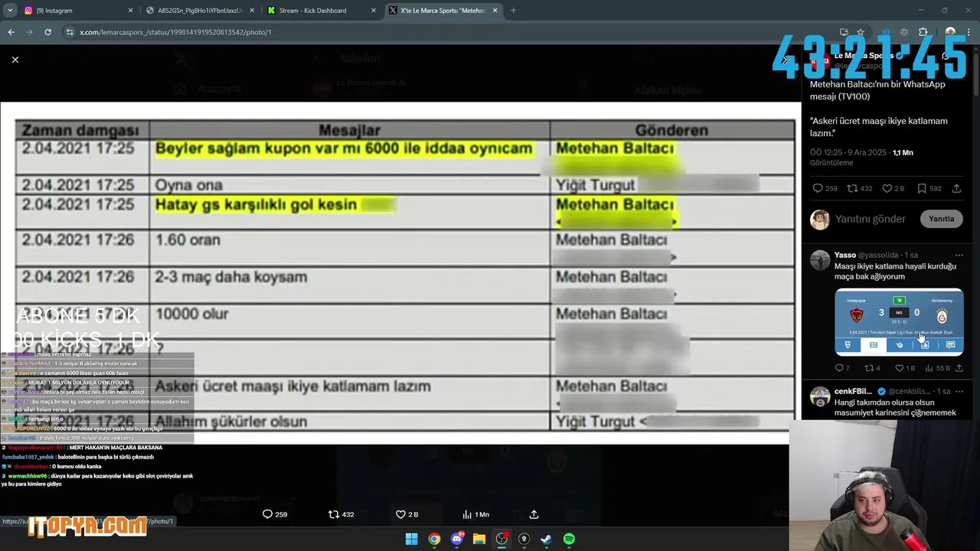Open OBS Studio from the taskbar
Image resolution: width=980 pixels, height=551 pixels.
click(x=501, y=539)
